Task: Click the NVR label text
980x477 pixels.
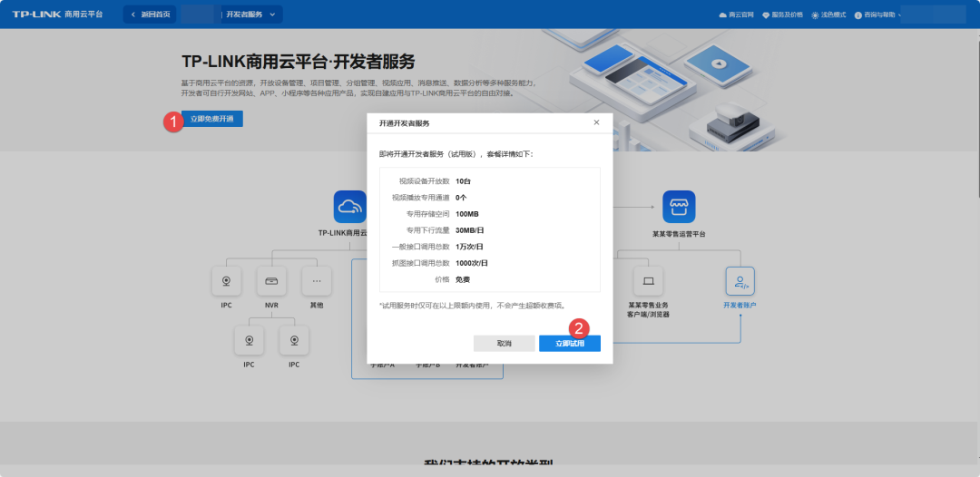Action: 271,306
